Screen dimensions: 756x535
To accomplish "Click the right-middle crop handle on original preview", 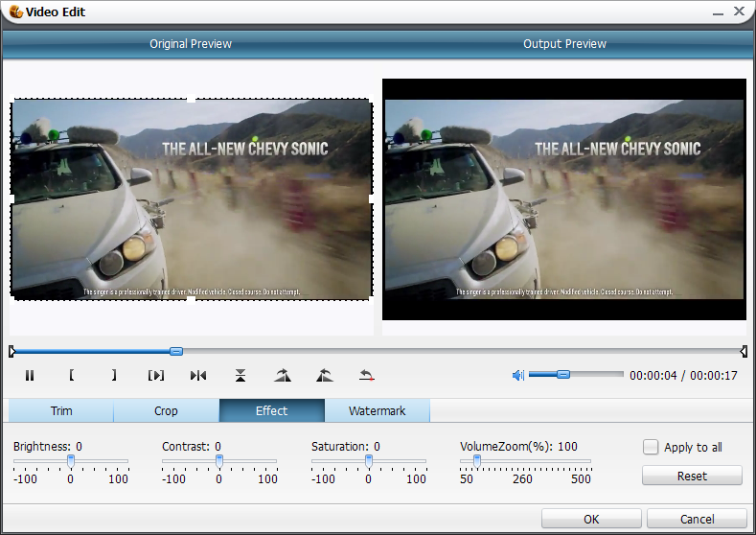I will pos(372,199).
